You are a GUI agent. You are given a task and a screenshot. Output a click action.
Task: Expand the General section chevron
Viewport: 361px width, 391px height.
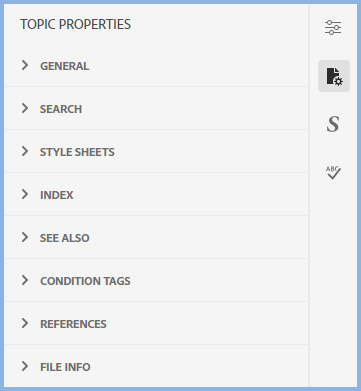[x=25, y=65]
